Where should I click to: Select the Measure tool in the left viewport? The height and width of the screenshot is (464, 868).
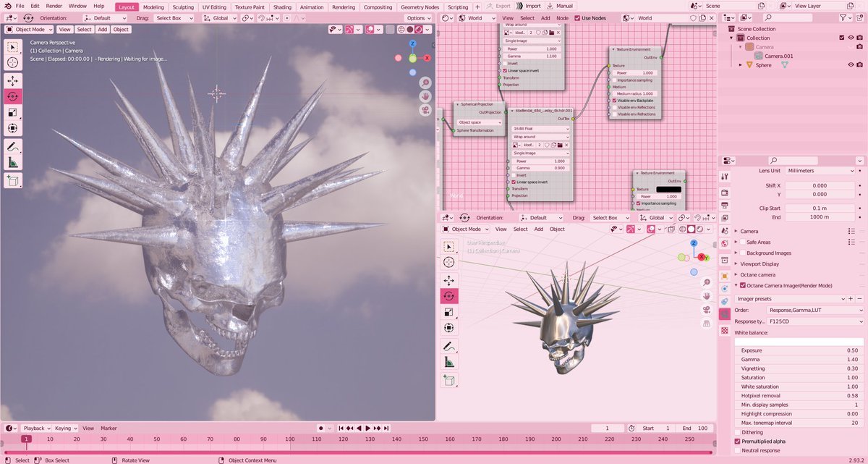point(13,164)
